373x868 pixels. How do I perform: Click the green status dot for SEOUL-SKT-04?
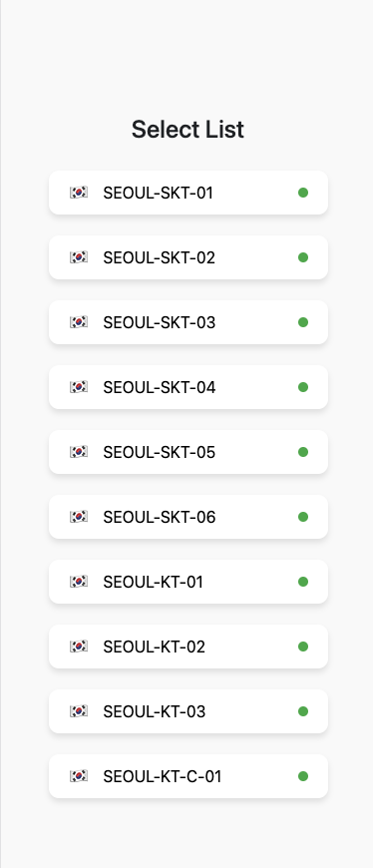point(303,387)
